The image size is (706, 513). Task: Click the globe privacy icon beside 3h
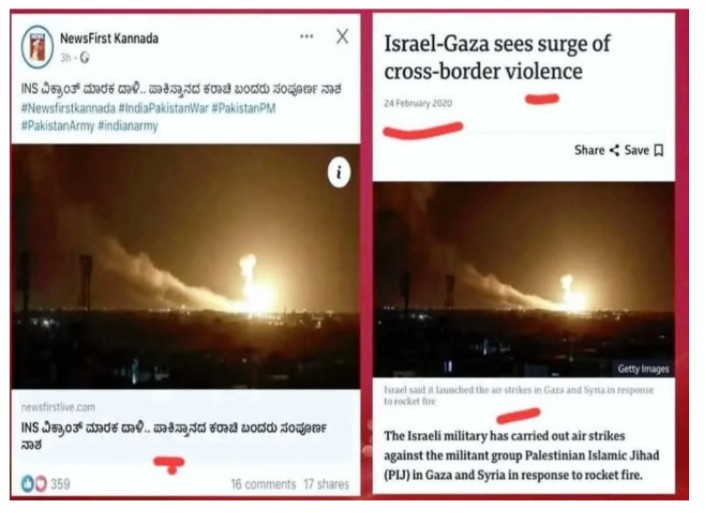85,58
